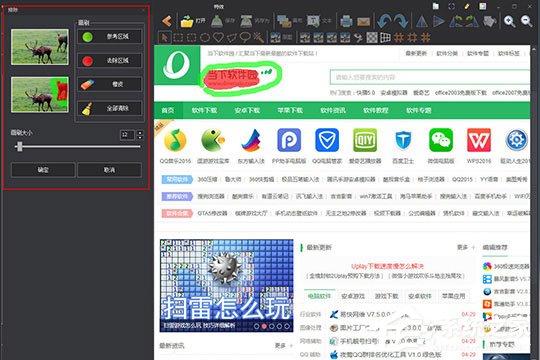
Task: Click the red Uplay headline in the canvas
Action: (x=387, y=266)
